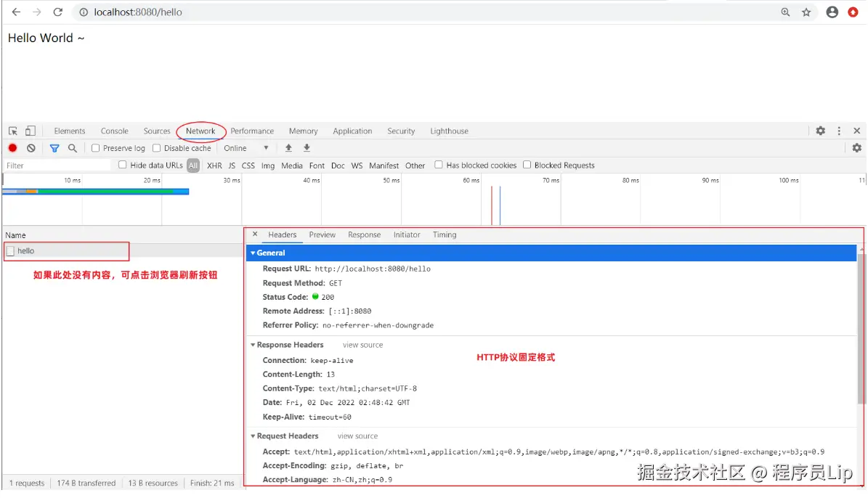Screen dimensions: 868x498
Task: Click the browser forward arrow
Action: point(36,12)
